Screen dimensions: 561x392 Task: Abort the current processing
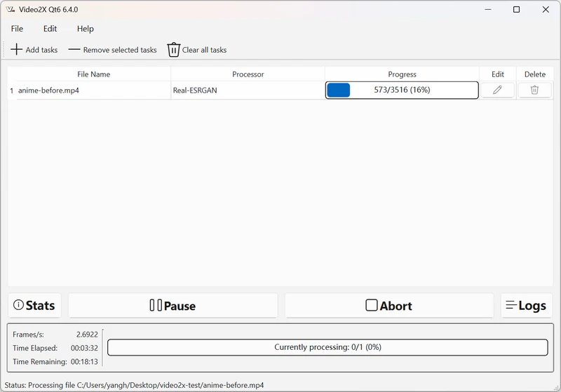click(x=389, y=306)
